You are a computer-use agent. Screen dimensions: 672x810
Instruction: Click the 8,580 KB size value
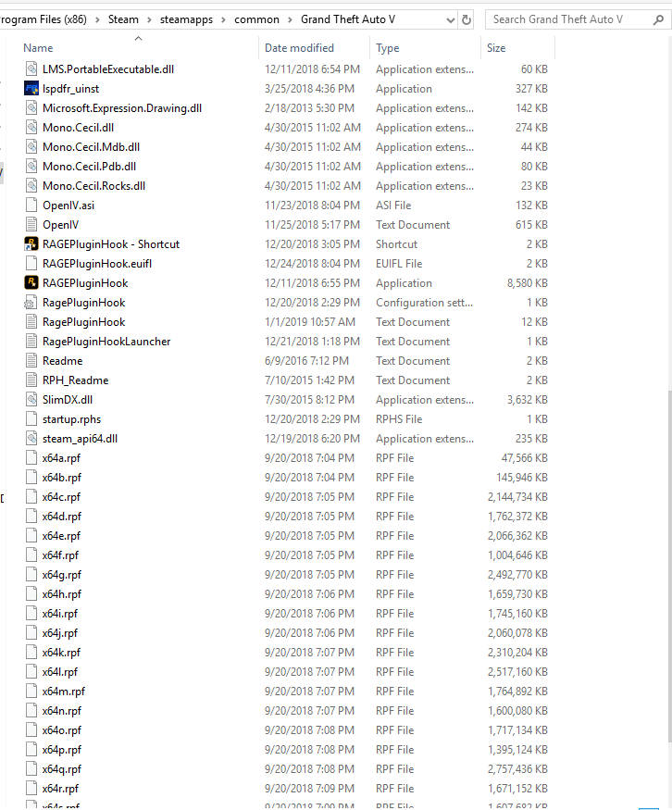[527, 283]
